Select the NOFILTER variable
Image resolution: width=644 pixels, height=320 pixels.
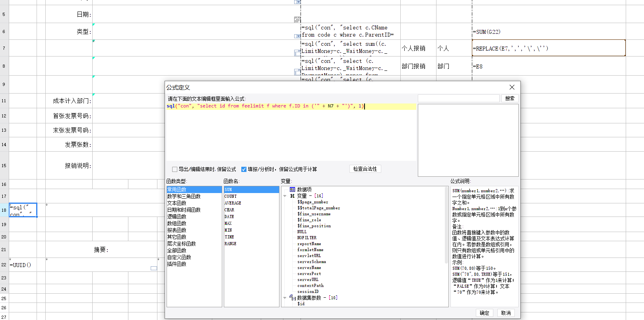click(306, 238)
